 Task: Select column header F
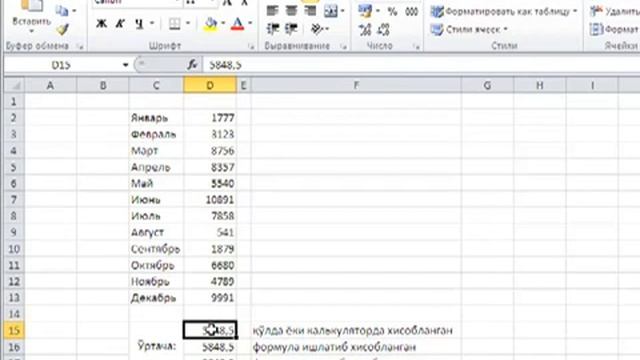coord(356,85)
